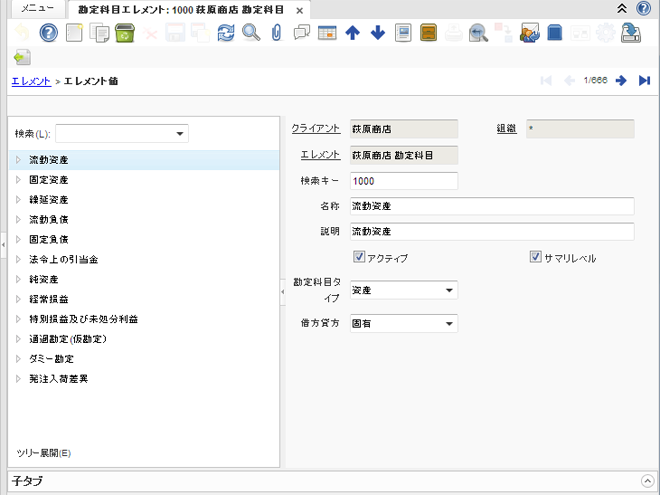The height and width of the screenshot is (495, 660).
Task: Click the 検索キー input field
Action: pyautogui.click(x=404, y=181)
